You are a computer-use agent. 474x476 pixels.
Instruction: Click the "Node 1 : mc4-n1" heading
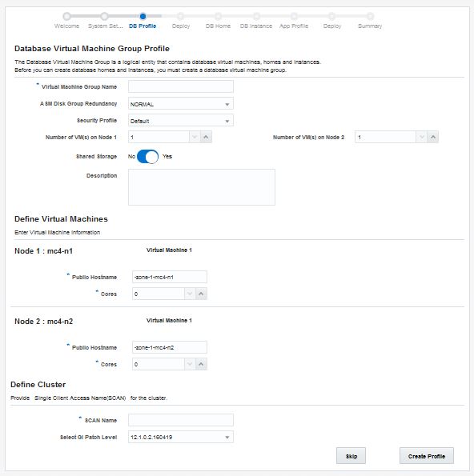43,251
